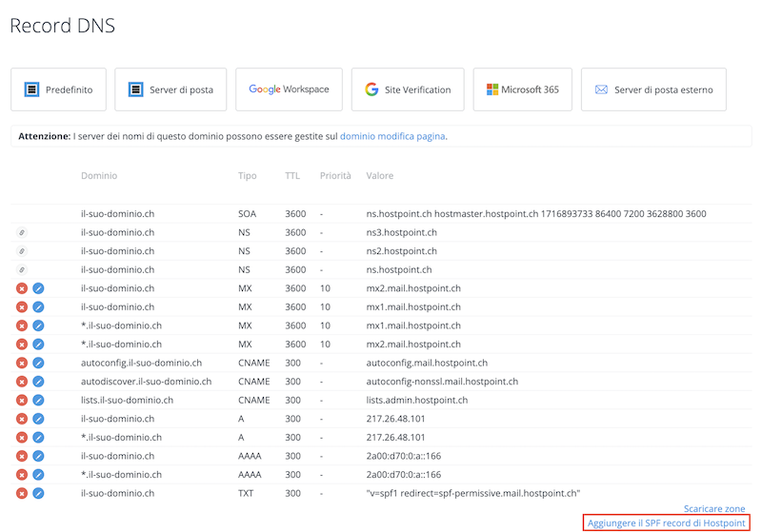Select the Server di posta template
Image resolution: width=762 pixels, height=532 pixels.
(170, 89)
